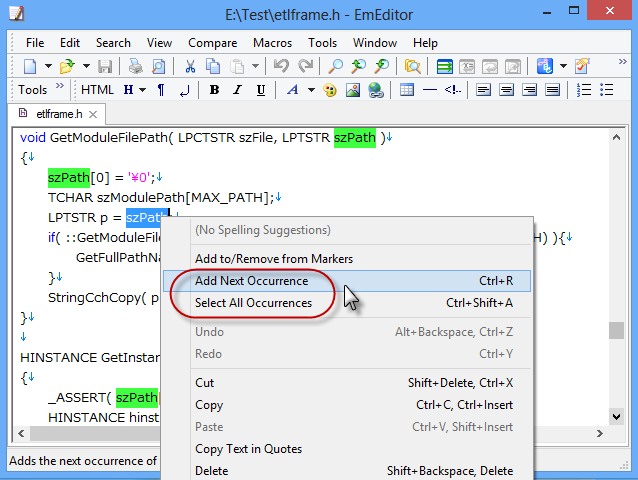
Task: Click the HTML toolbar label
Action: (97, 90)
